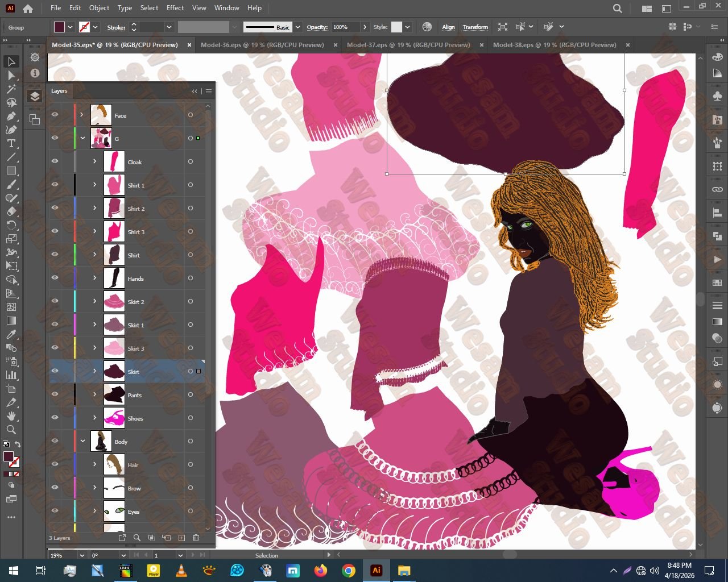The width and height of the screenshot is (728, 582).
Task: Expand the Hair sublayer
Action: (x=95, y=464)
